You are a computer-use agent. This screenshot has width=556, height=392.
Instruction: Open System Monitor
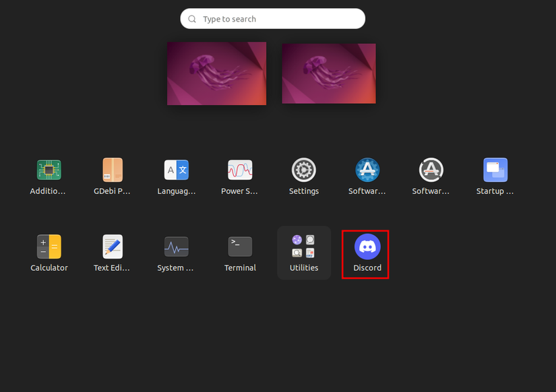point(176,247)
